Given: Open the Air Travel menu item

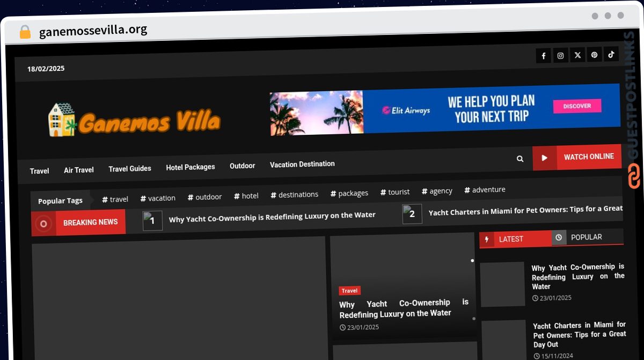Looking at the screenshot, I should [x=79, y=170].
